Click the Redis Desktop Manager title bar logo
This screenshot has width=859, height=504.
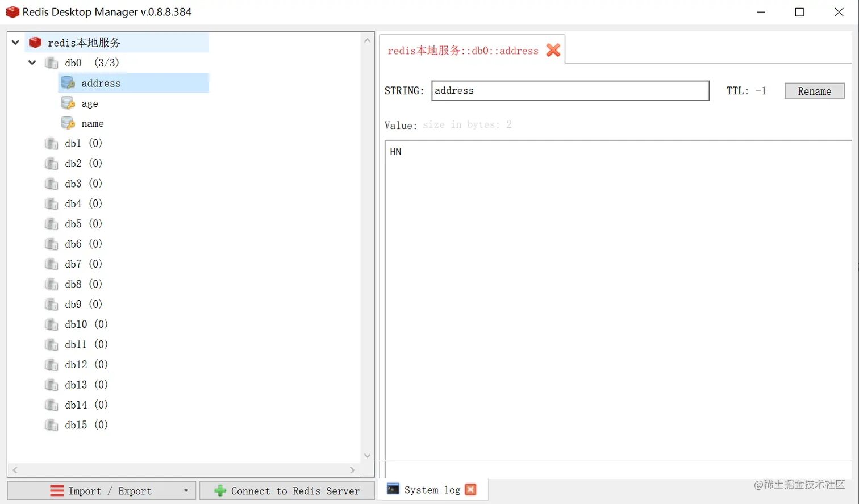pyautogui.click(x=12, y=12)
